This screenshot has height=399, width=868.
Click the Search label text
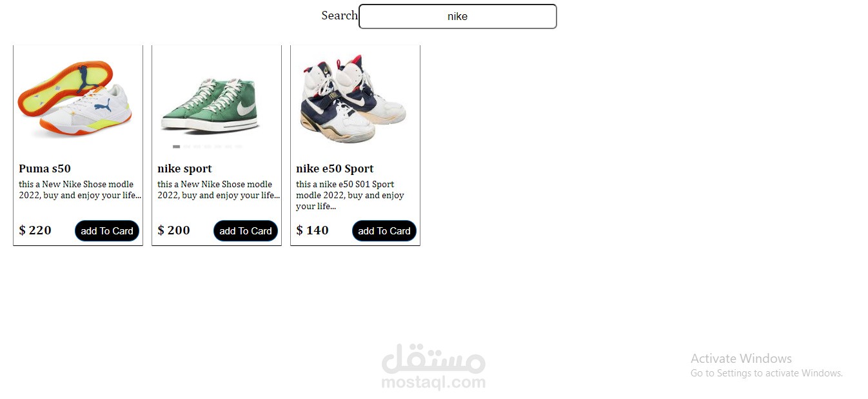click(339, 15)
